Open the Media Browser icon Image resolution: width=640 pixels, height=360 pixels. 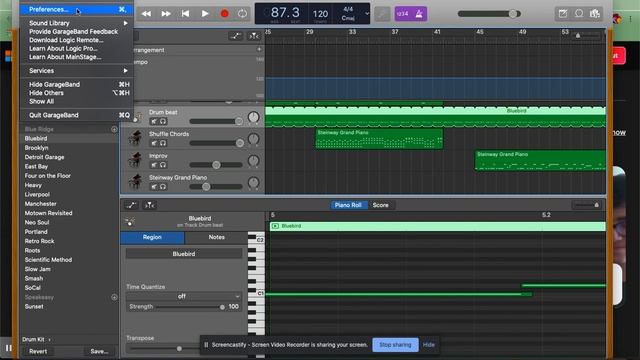tap(595, 13)
